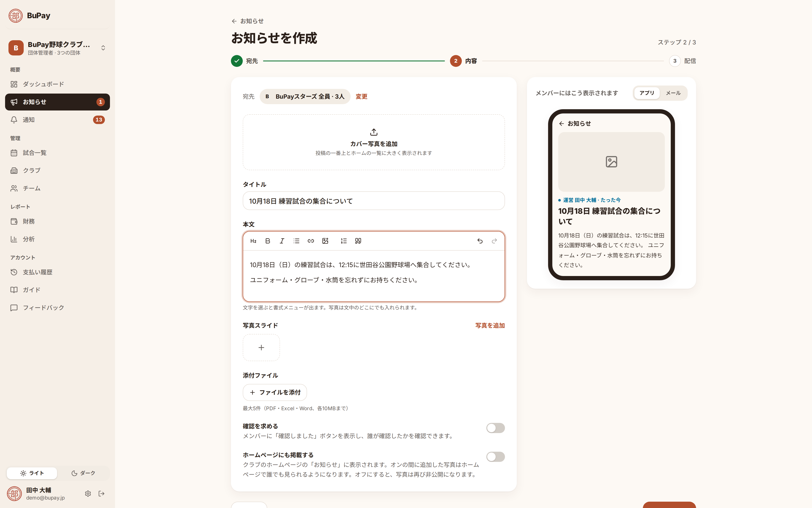Open チーム page in sidebar

57,188
